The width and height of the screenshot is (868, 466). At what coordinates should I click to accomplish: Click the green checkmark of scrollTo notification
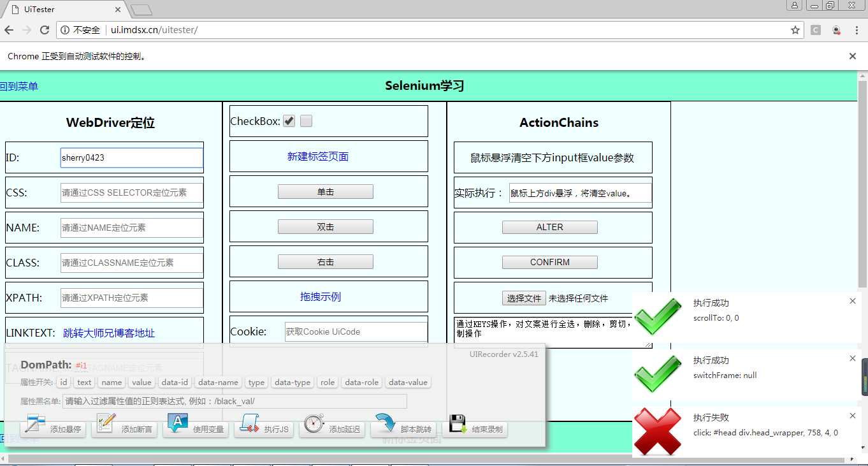(x=658, y=316)
